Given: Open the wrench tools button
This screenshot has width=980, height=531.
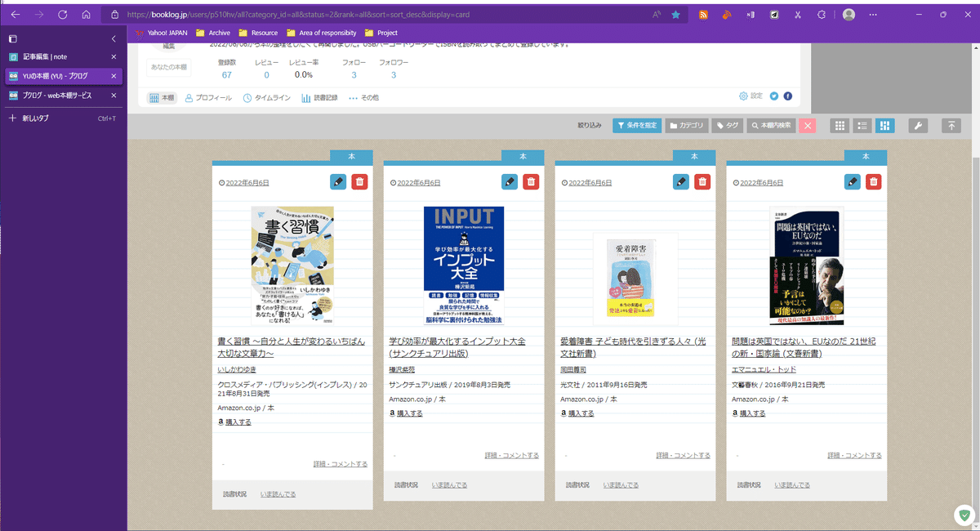Looking at the screenshot, I should point(918,126).
